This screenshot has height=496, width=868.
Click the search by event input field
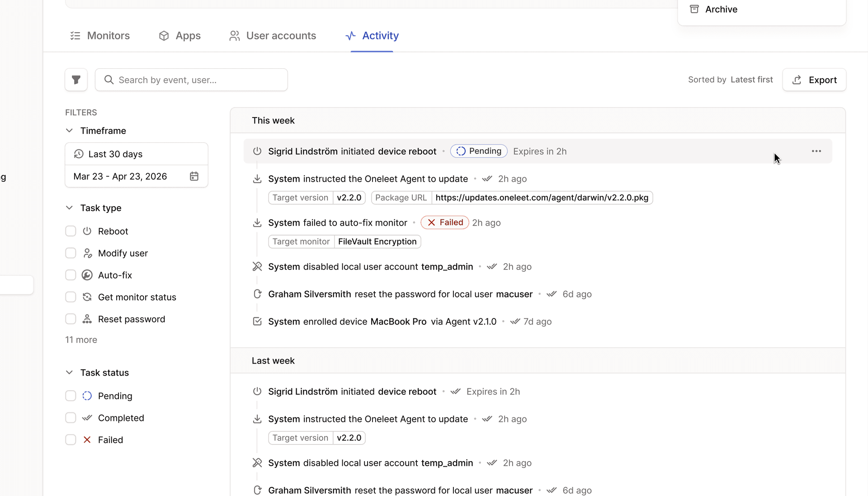pyautogui.click(x=191, y=80)
